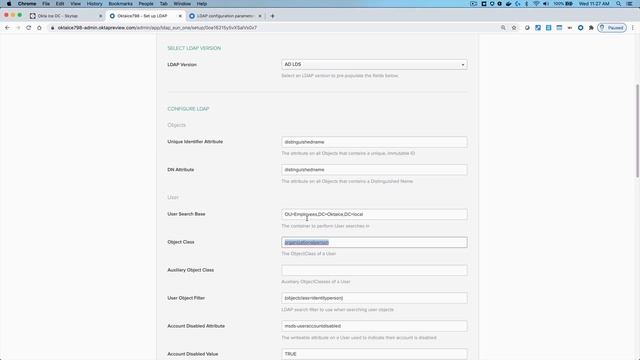Open the Tab menu in menu bar
This screenshot has height=360, width=640.
(x=163, y=4)
